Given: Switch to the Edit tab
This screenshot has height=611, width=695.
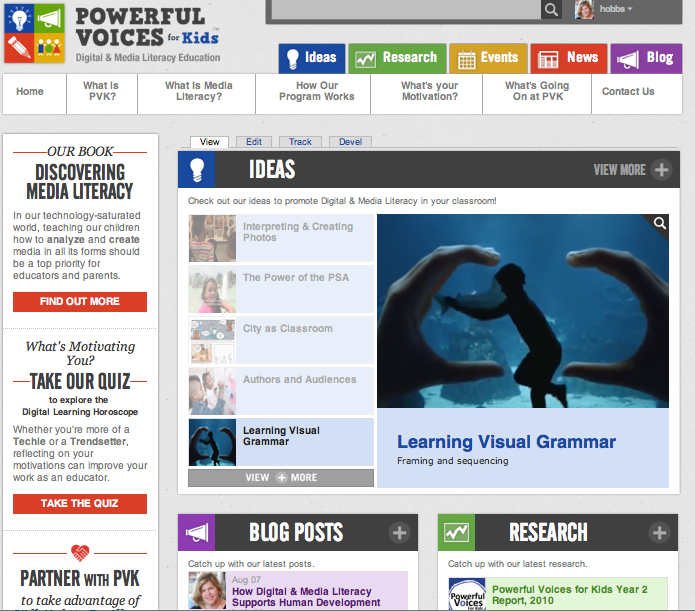Looking at the screenshot, I should click(254, 142).
